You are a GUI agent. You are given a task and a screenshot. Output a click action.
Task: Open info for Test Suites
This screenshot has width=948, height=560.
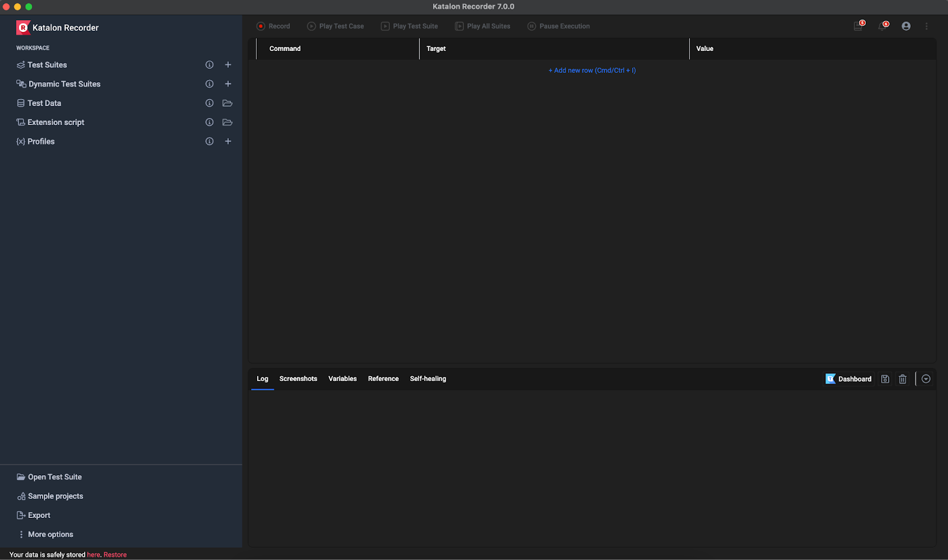[x=209, y=65]
